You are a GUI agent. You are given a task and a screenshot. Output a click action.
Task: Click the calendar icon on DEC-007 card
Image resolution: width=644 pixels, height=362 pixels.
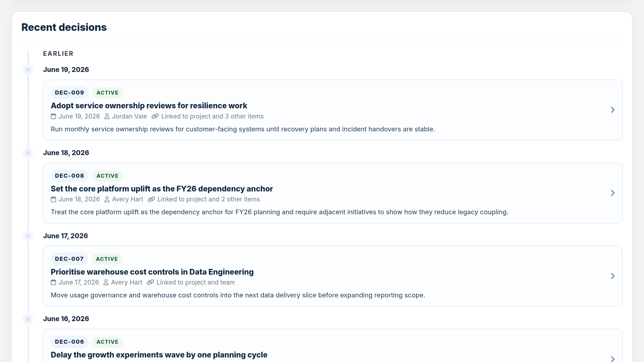click(x=53, y=282)
